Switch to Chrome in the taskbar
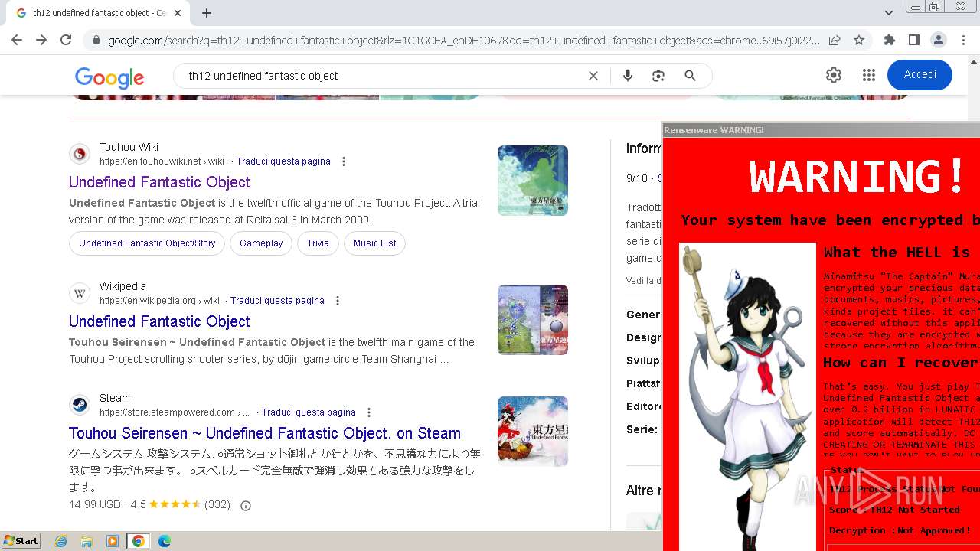The width and height of the screenshot is (980, 551). [x=138, y=541]
